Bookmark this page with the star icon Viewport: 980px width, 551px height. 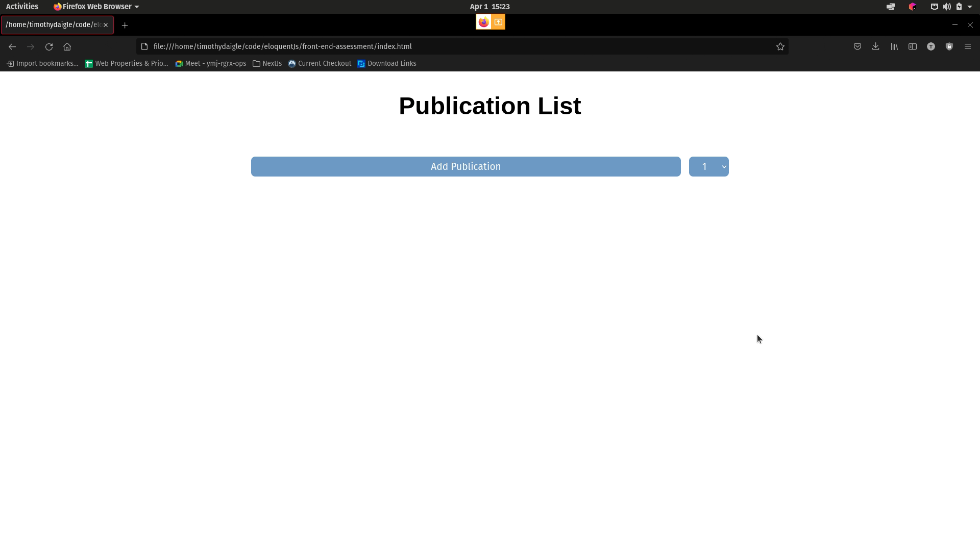(x=780, y=46)
